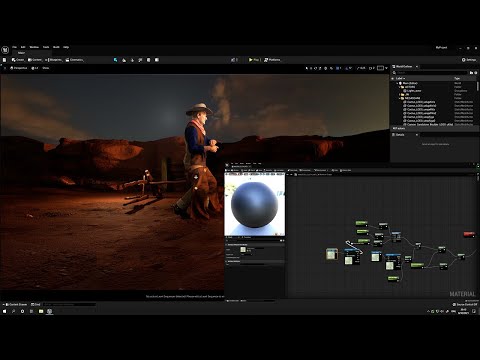Click the Unreal Engine logo icon
480x360 pixels.
click(x=5, y=50)
